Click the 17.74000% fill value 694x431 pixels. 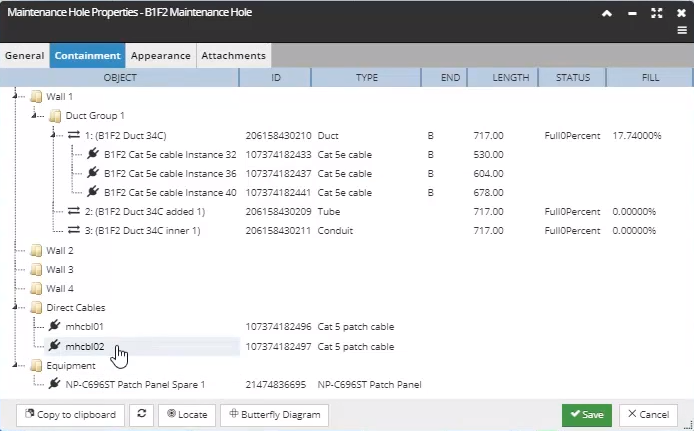click(x=636, y=135)
